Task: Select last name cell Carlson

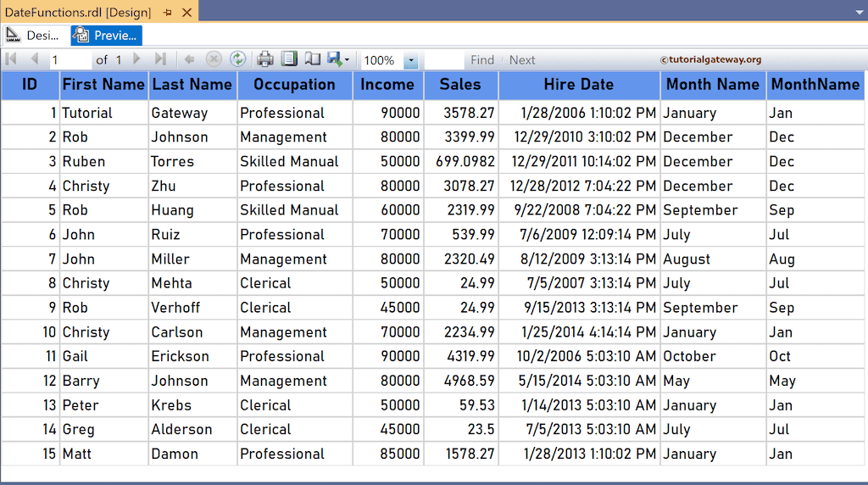Action: [x=192, y=332]
